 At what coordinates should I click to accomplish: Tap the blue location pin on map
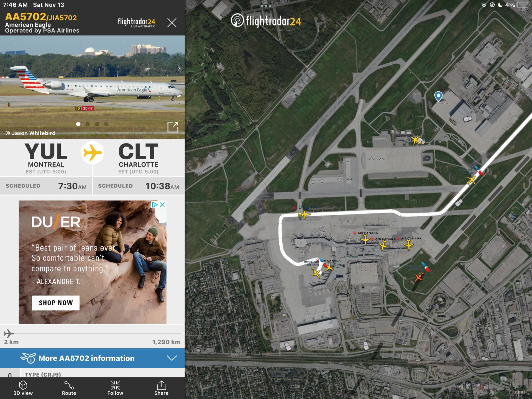pos(438,96)
